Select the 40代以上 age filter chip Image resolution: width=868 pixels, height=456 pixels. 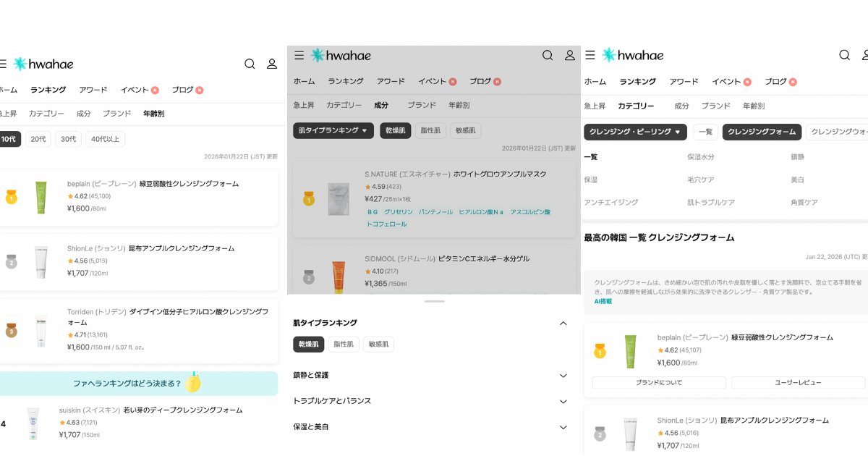point(105,139)
